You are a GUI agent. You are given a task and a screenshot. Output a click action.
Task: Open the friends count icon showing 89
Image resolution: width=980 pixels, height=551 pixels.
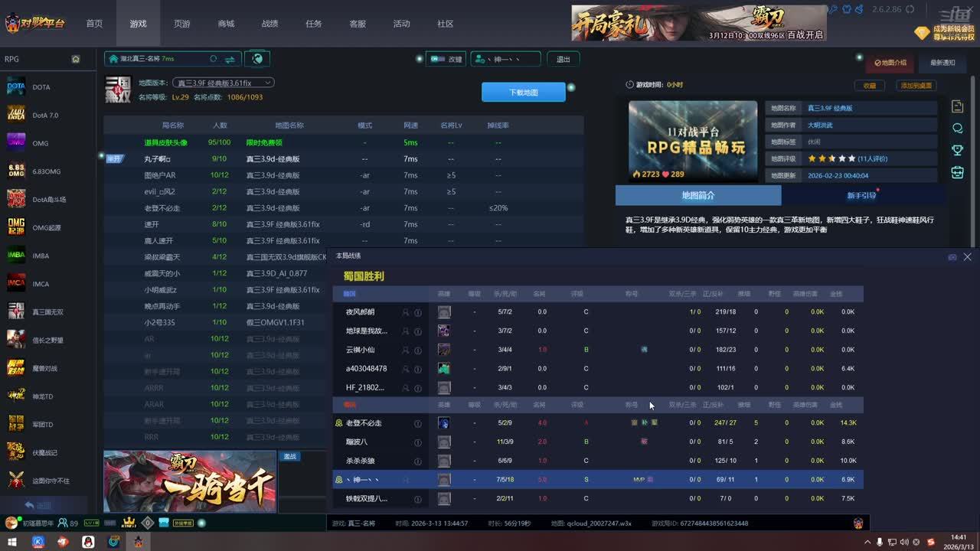pos(68,523)
